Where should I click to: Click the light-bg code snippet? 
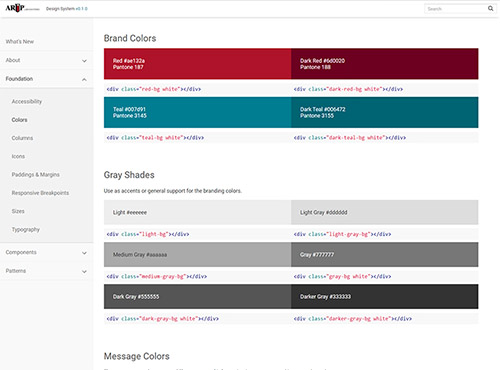(148, 234)
